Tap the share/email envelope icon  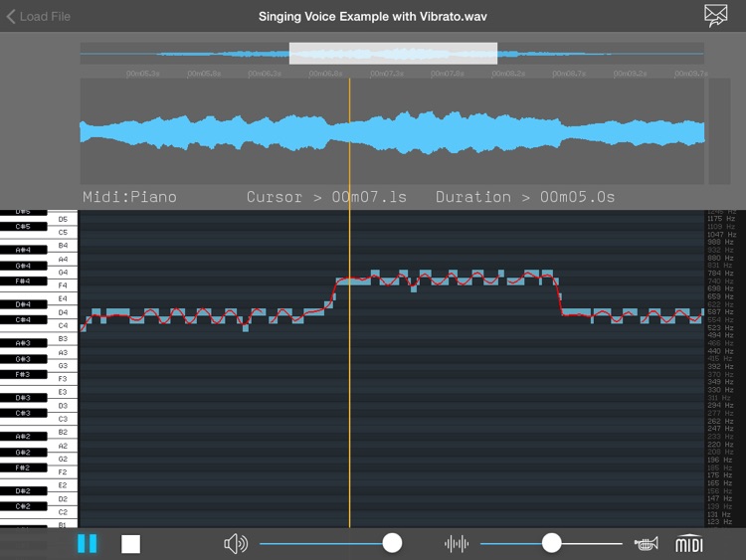click(x=715, y=16)
